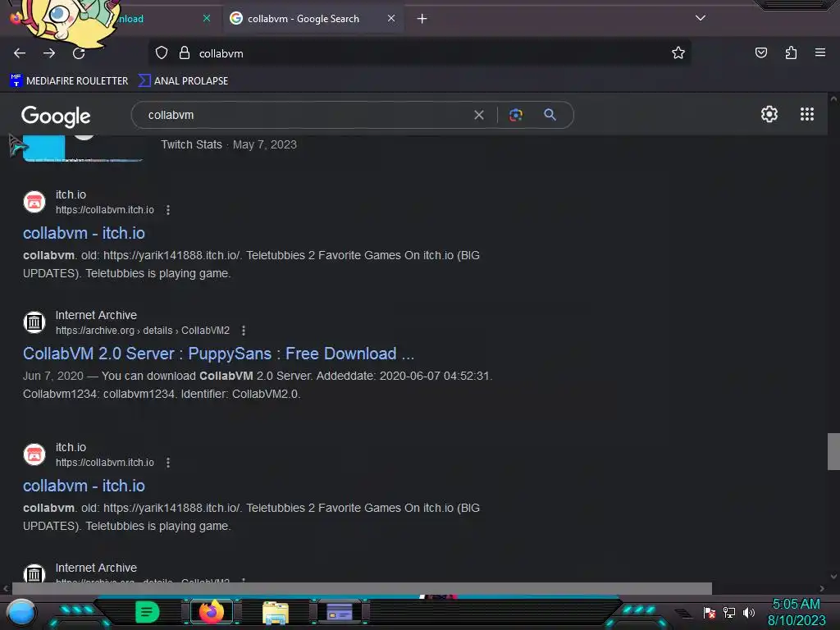Image resolution: width=840 pixels, height=630 pixels.
Task: Click the Twitch Stats video thumbnail
Action: (x=83, y=148)
